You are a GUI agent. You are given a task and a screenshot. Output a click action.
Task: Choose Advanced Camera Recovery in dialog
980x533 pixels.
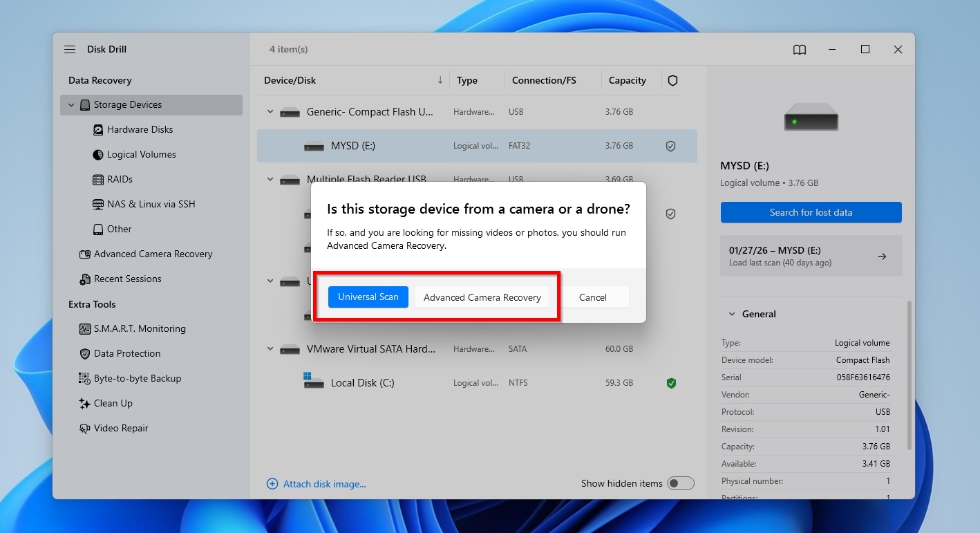(x=482, y=297)
